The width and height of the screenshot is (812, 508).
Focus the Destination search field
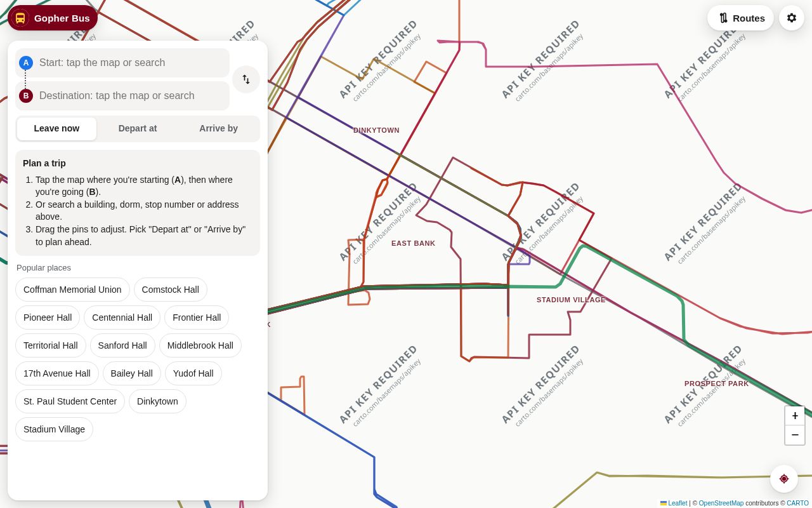tap(122, 96)
